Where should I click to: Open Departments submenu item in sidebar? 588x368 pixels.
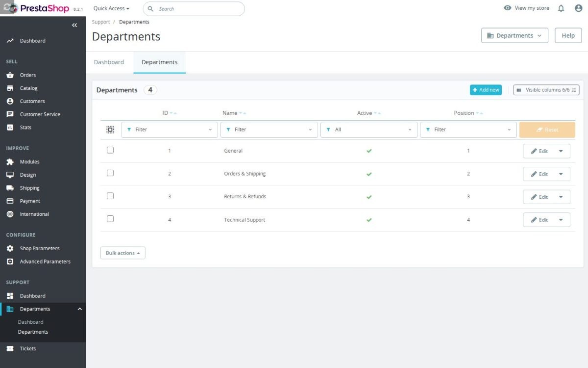[x=33, y=332]
